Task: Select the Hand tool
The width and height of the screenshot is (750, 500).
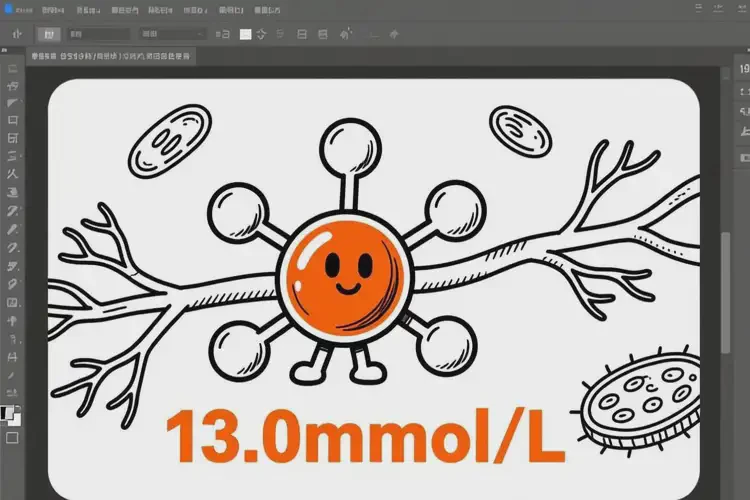Action: (x=13, y=374)
